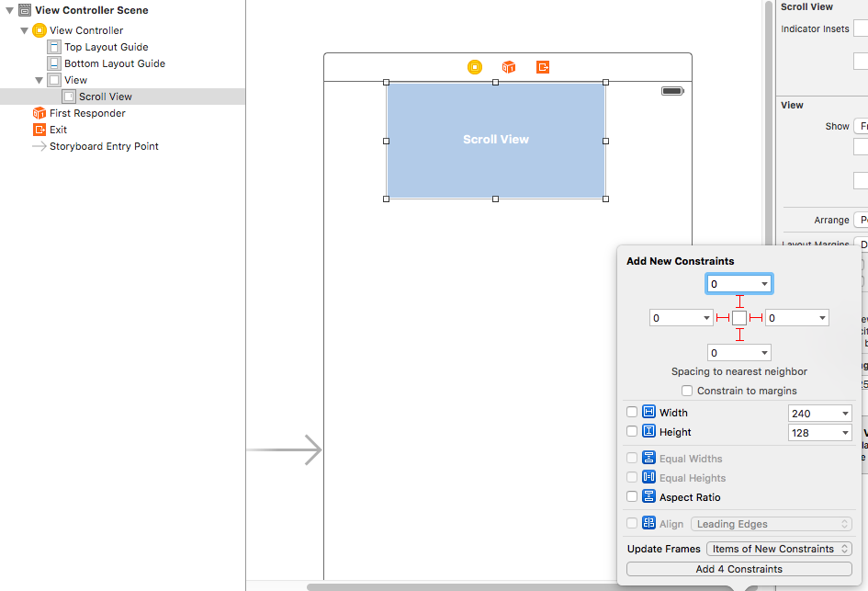Screen dimensions: 868x591
Task: Toggle the right spacing red constraint strut
Action: pos(756,318)
